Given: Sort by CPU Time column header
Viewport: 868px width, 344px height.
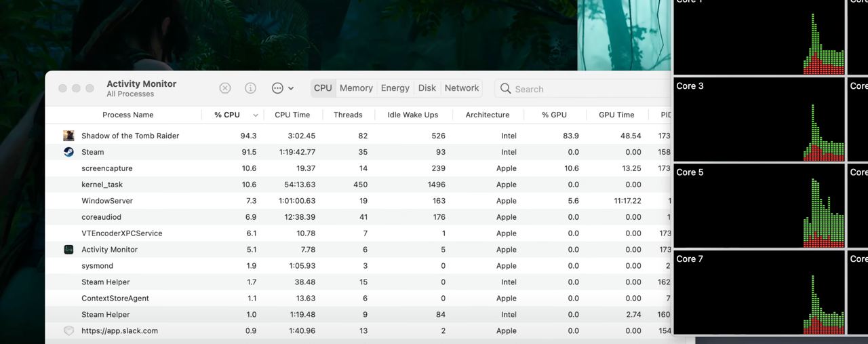Looking at the screenshot, I should (x=292, y=115).
